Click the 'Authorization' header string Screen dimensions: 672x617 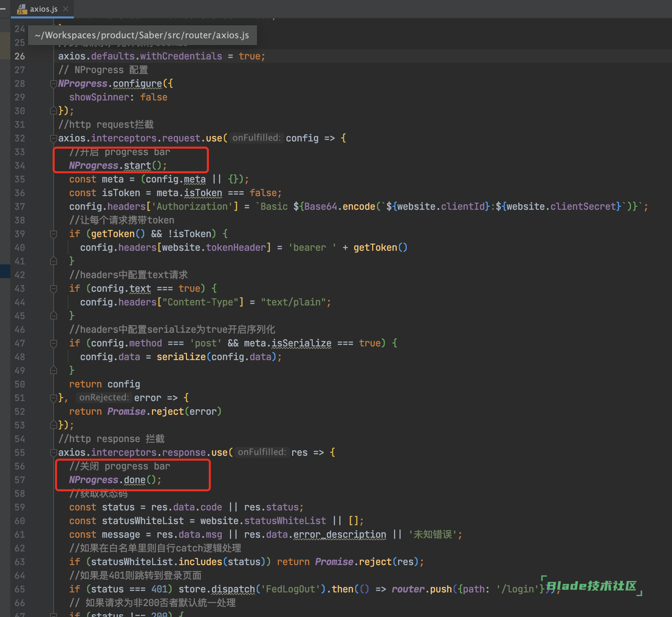click(192, 206)
